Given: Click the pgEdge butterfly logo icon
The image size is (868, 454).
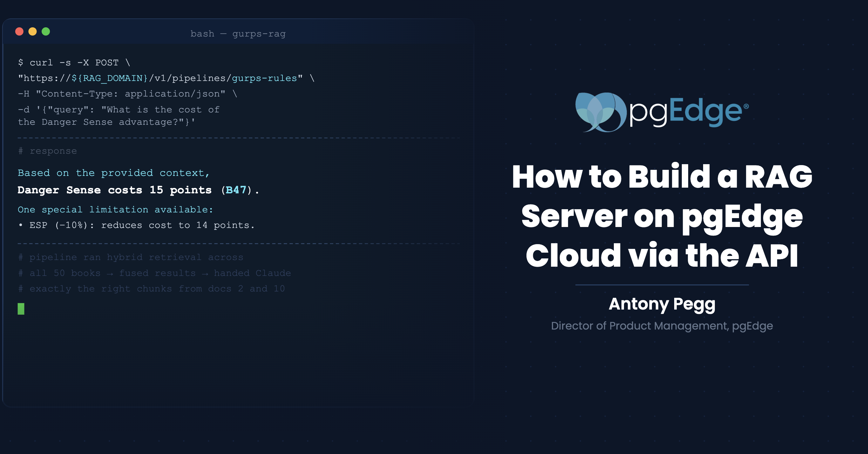Looking at the screenshot, I should (x=601, y=112).
